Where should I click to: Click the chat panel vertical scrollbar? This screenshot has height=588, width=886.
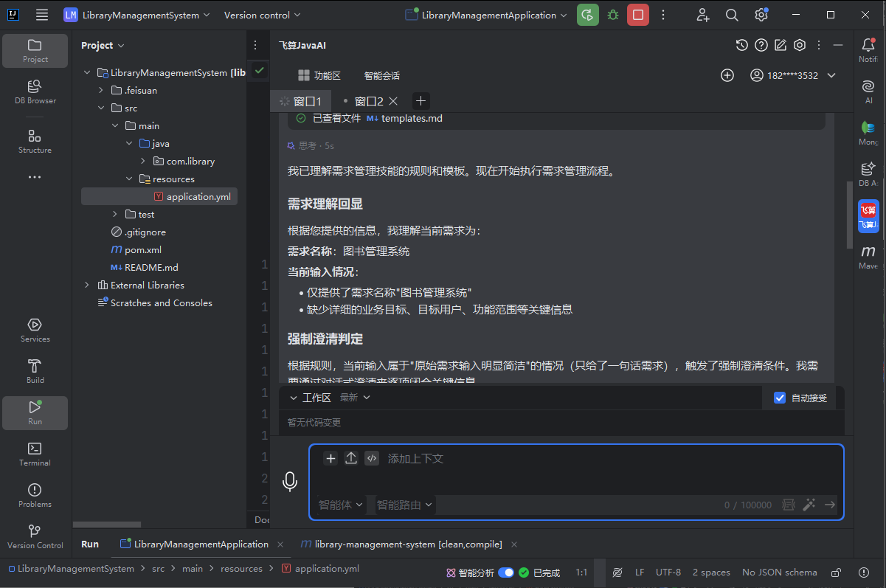[850, 214]
